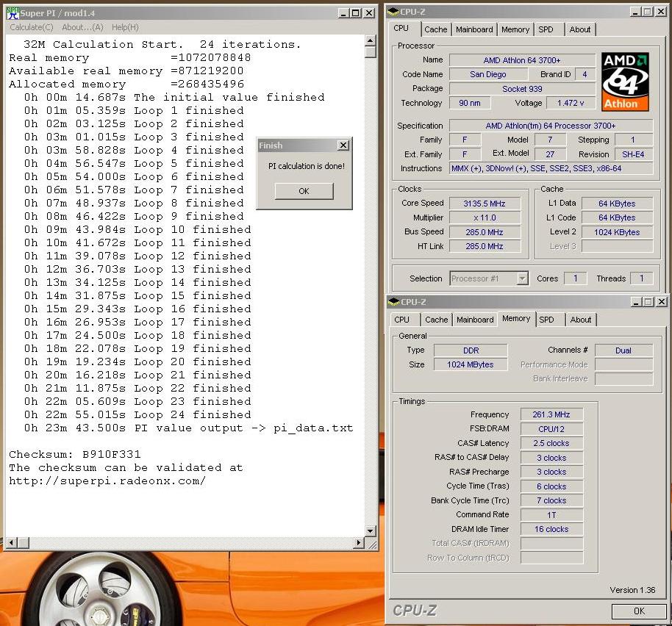The height and width of the screenshot is (626, 672).
Task: Click the superpi.radeonx.com URL text
Action: click(x=107, y=481)
